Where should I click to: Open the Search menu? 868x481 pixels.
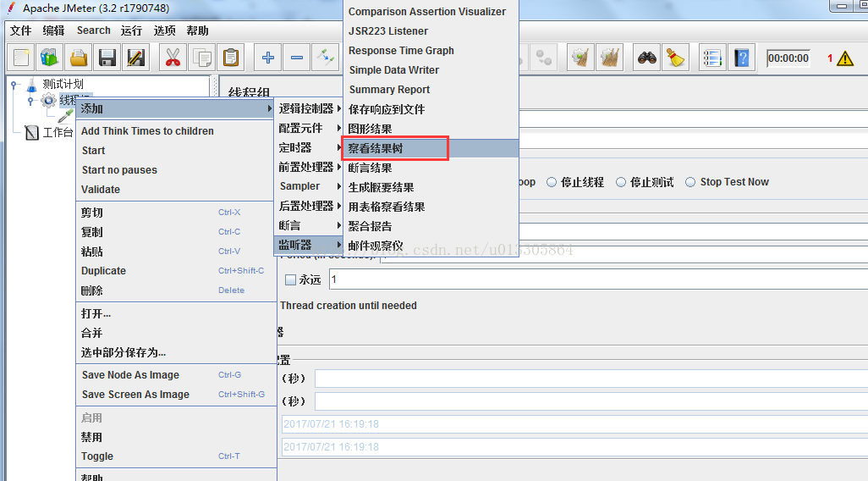coord(94,30)
